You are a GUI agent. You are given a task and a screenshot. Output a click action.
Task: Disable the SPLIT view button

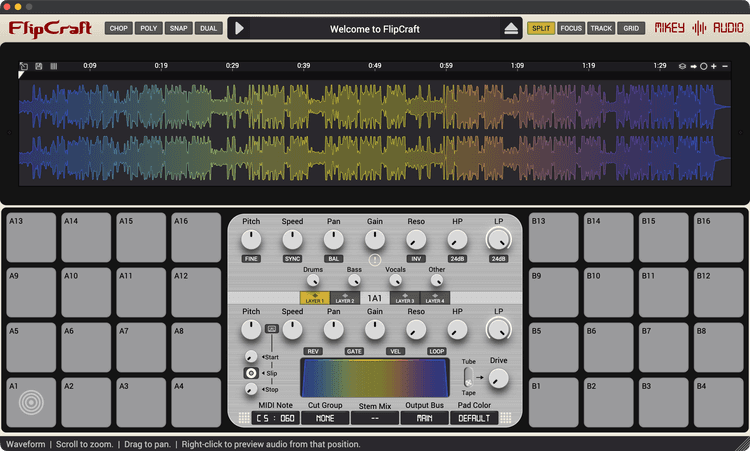tap(541, 28)
